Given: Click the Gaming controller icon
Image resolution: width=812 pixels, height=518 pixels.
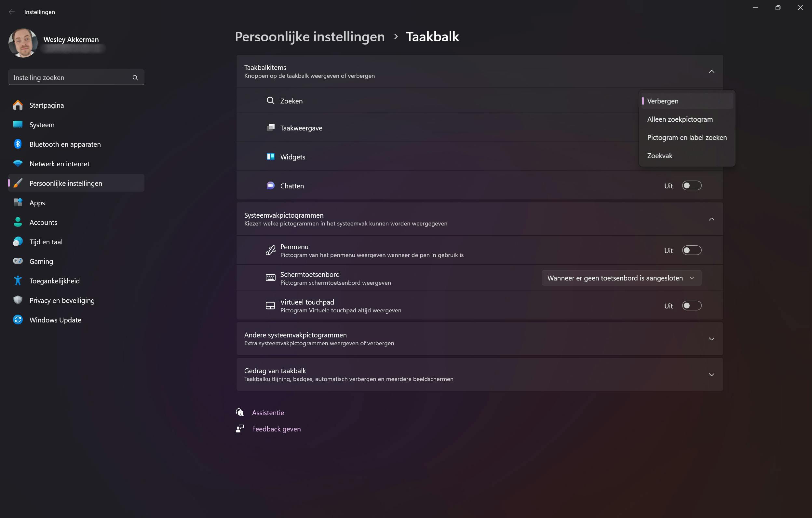Looking at the screenshot, I should tap(18, 261).
